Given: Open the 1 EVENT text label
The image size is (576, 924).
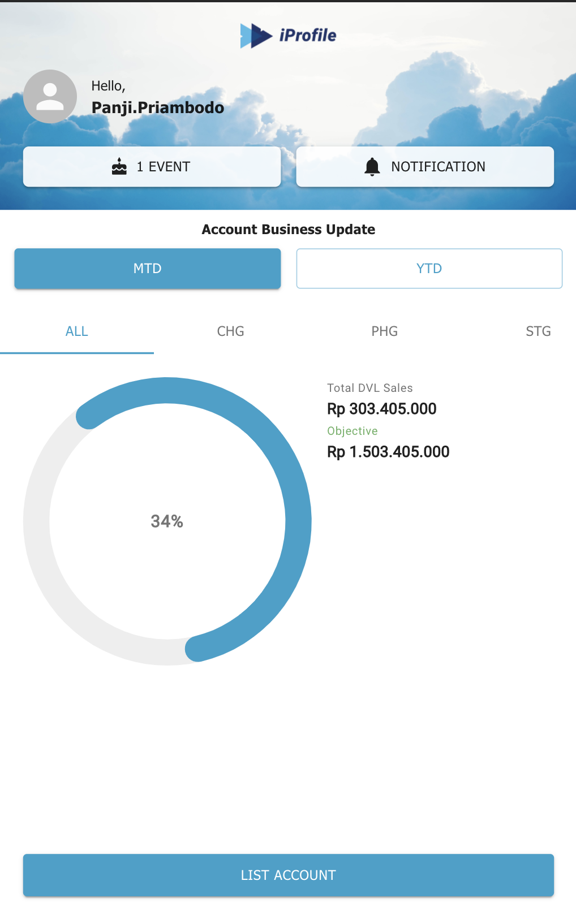Looking at the screenshot, I should [x=164, y=167].
